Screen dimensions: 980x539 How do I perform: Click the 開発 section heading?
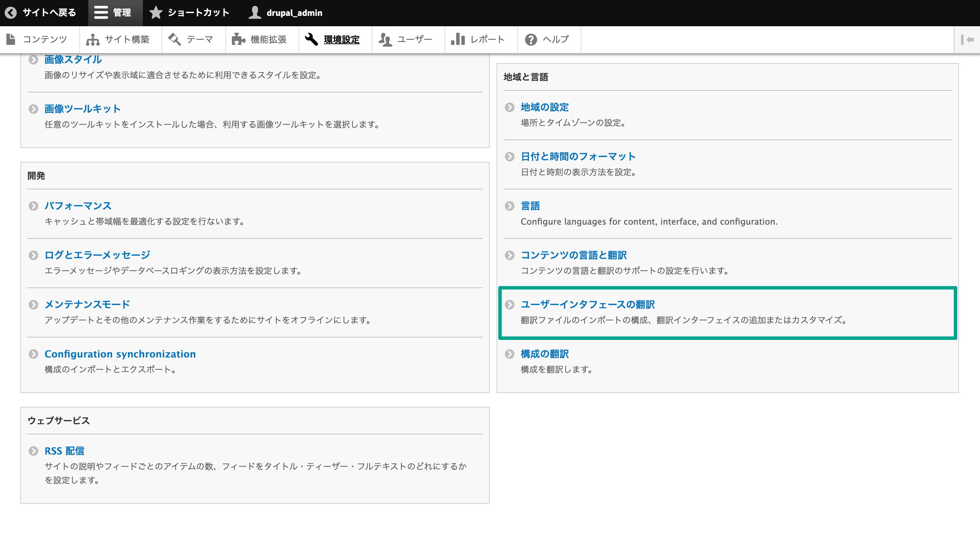[x=36, y=176]
